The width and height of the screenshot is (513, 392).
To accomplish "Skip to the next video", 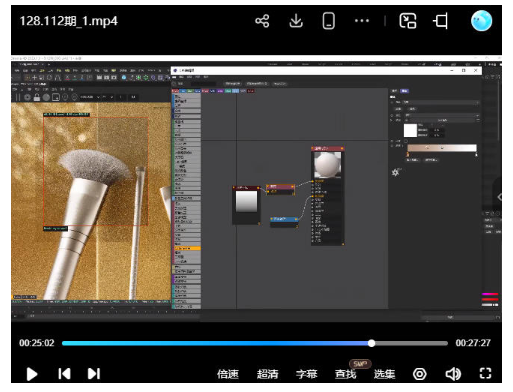I will point(94,373).
